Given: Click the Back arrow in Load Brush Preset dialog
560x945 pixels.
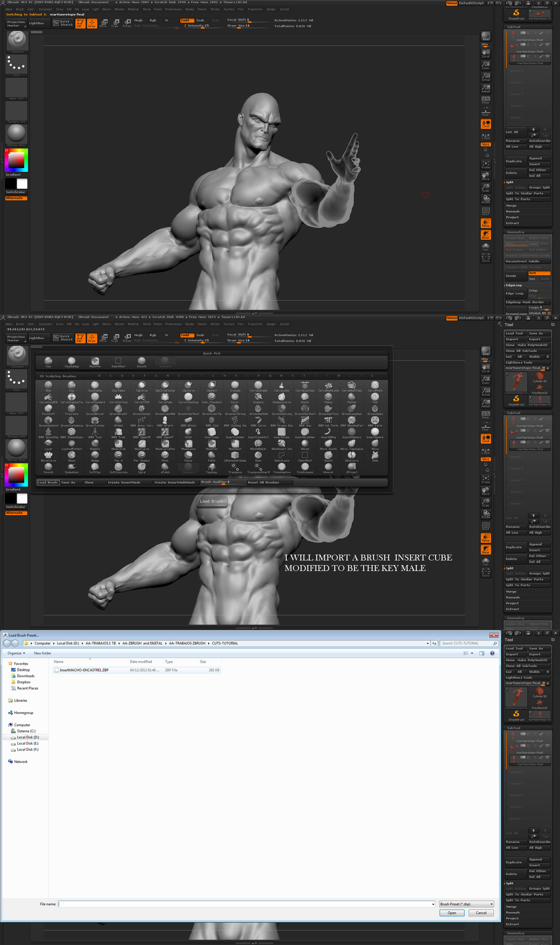Looking at the screenshot, I should click(x=7, y=644).
